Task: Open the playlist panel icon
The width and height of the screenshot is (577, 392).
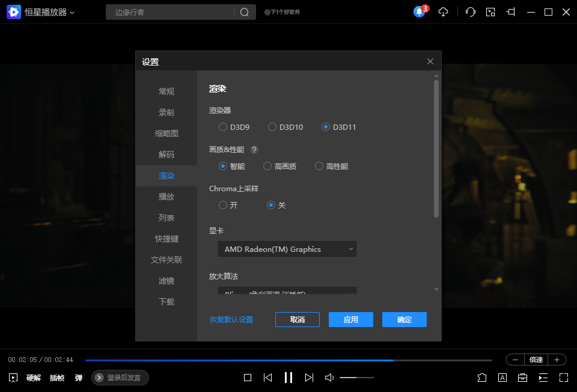Action: pos(543,378)
